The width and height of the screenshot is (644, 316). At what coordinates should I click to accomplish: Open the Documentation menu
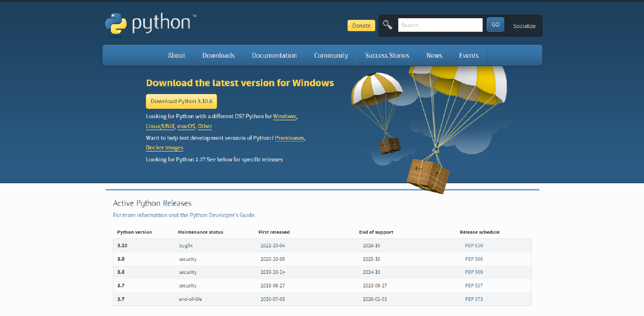(x=274, y=55)
